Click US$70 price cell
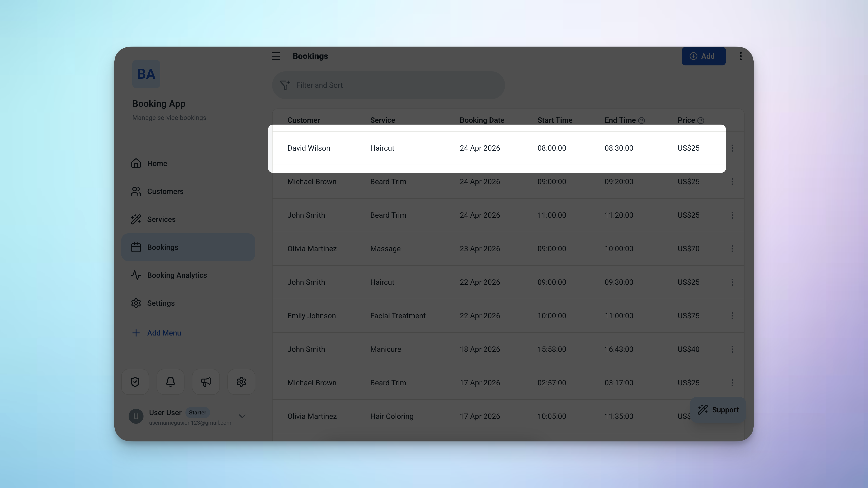 pos(688,249)
